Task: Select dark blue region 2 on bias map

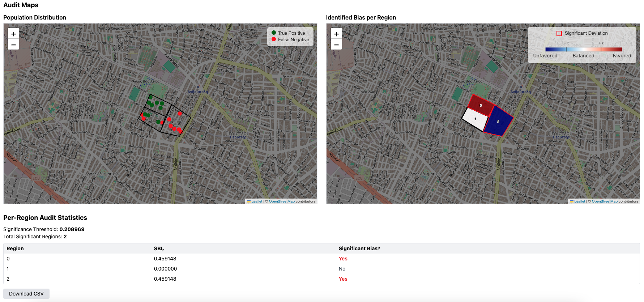Action: pyautogui.click(x=498, y=122)
